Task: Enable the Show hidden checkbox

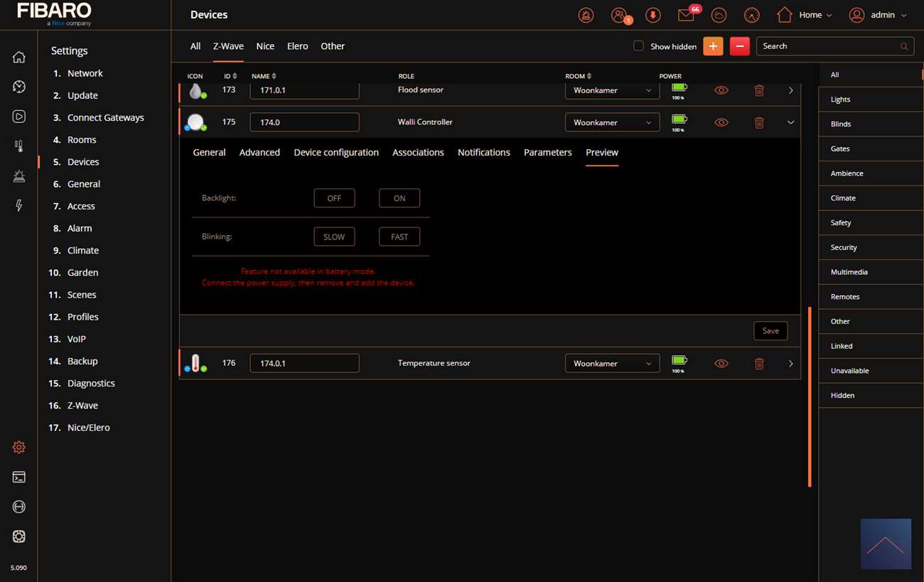Action: [638, 46]
